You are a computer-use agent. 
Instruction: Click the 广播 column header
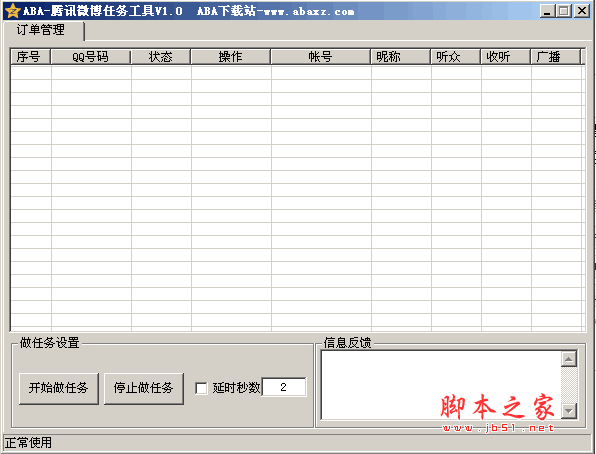(x=556, y=57)
